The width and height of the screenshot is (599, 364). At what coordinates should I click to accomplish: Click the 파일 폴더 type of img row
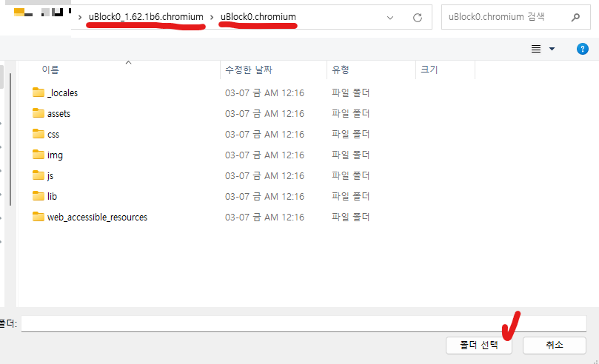350,155
